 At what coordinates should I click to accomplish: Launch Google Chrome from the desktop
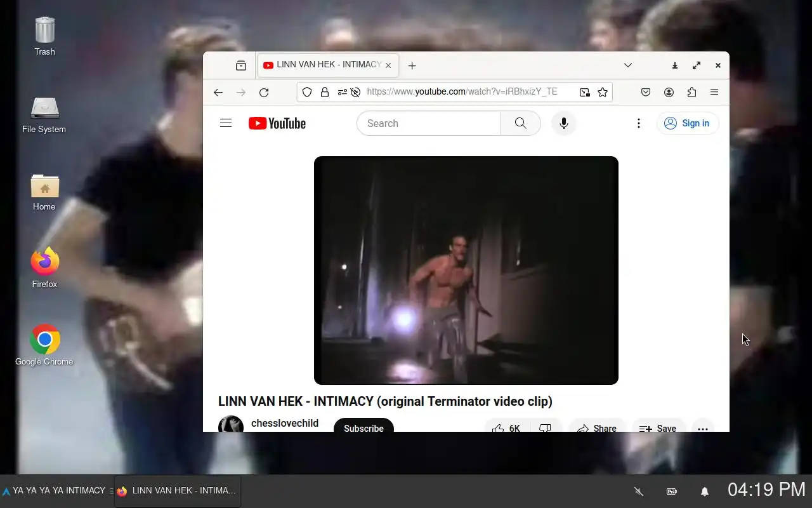point(44,346)
